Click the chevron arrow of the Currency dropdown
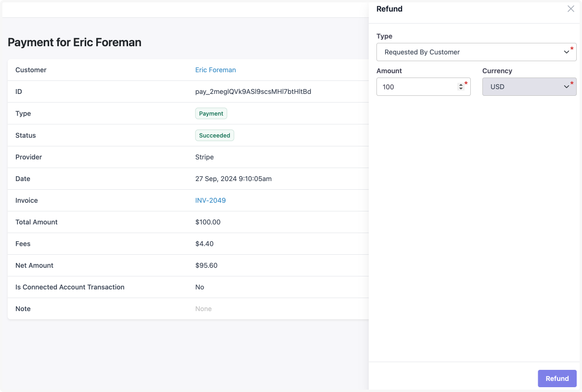This screenshot has height=392, width=582. pos(566,87)
